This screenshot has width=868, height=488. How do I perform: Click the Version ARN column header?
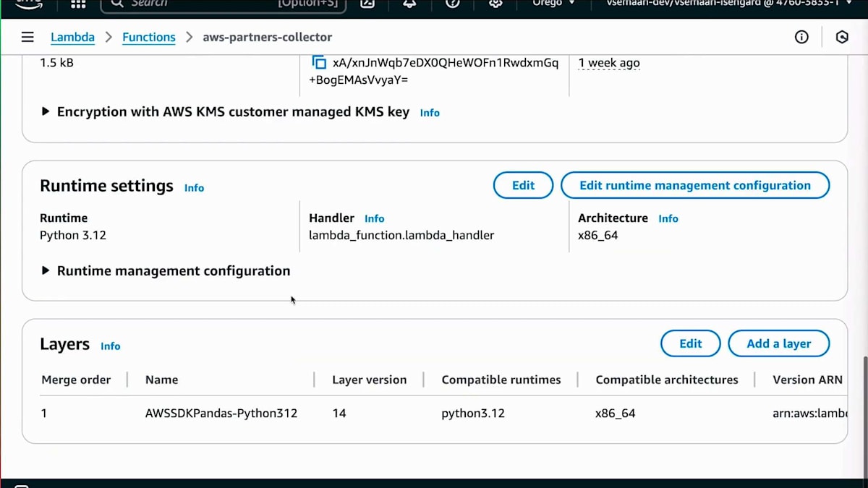pos(807,380)
